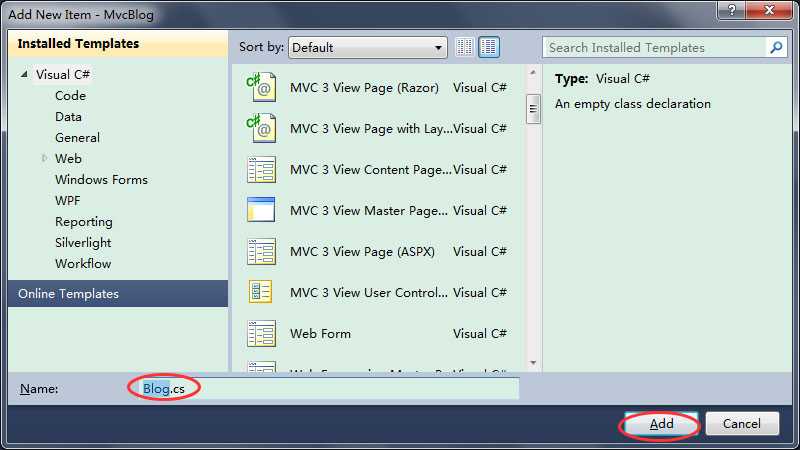Select the Reporting category
Image resolution: width=800 pixels, height=450 pixels.
(84, 222)
